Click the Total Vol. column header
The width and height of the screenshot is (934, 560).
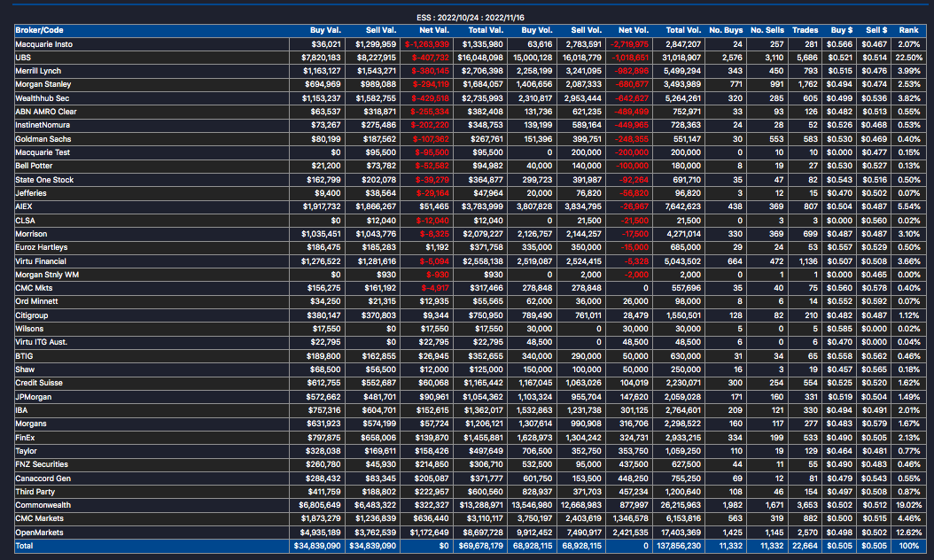point(683,30)
